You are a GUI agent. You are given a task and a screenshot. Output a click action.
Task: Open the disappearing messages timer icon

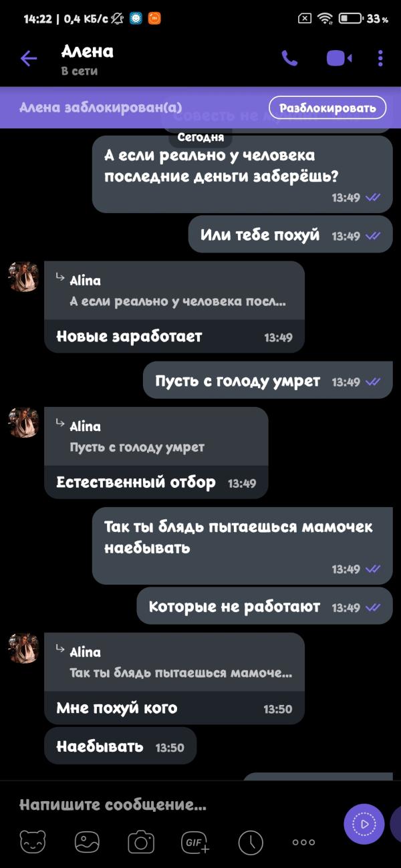(251, 842)
